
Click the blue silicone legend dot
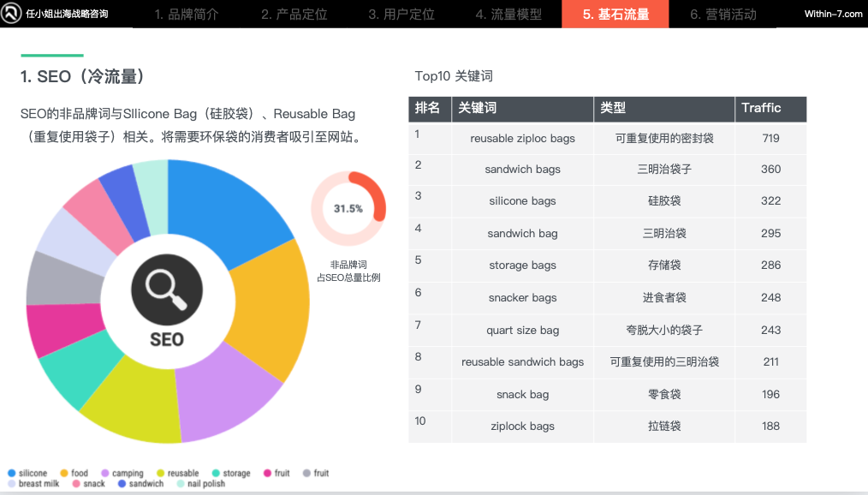tap(12, 474)
